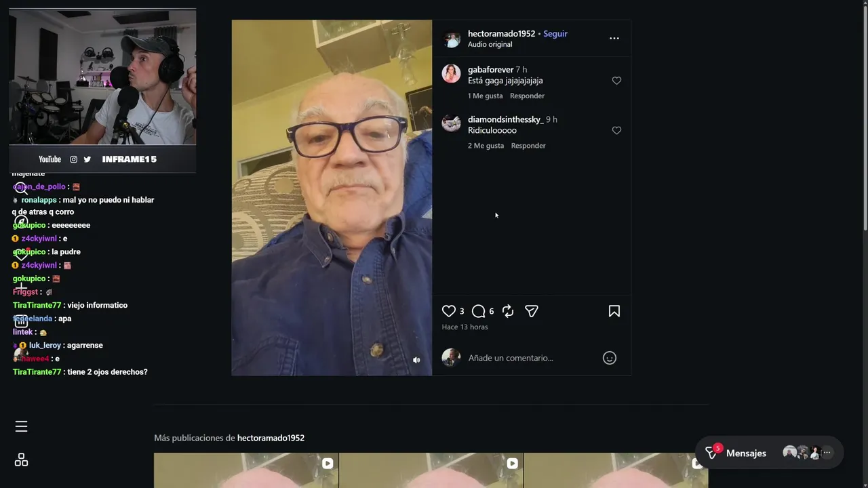Open emoji picker in comment box

coord(610,358)
